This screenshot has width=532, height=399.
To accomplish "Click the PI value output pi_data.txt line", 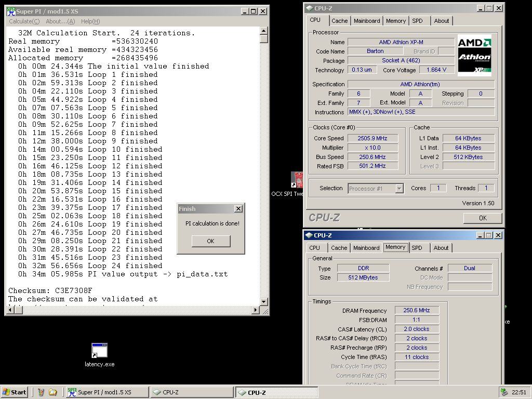I will (x=123, y=274).
